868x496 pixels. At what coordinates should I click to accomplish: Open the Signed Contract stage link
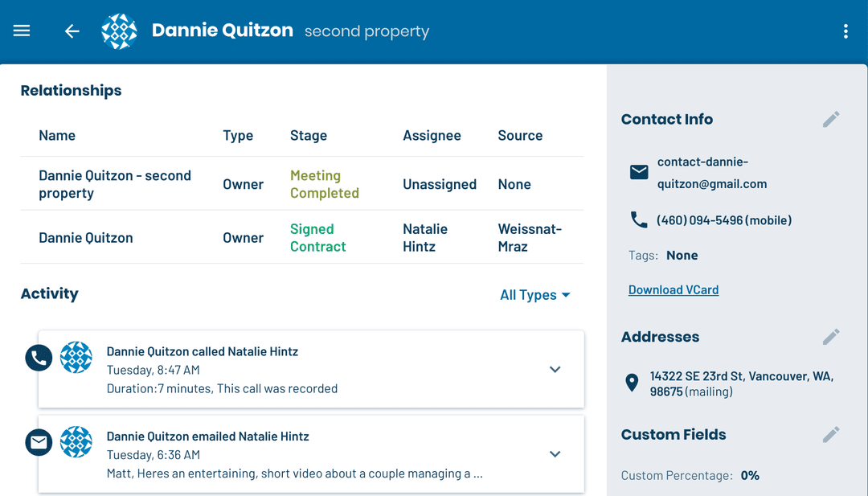[317, 238]
